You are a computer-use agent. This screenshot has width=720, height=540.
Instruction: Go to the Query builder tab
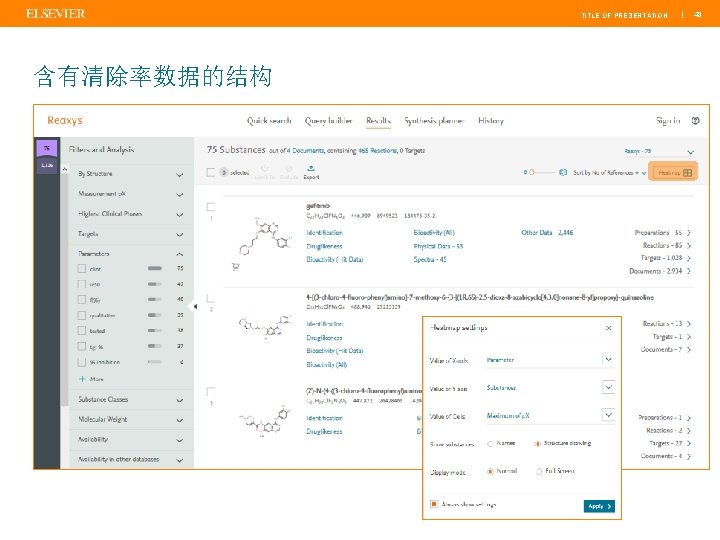pyautogui.click(x=328, y=121)
